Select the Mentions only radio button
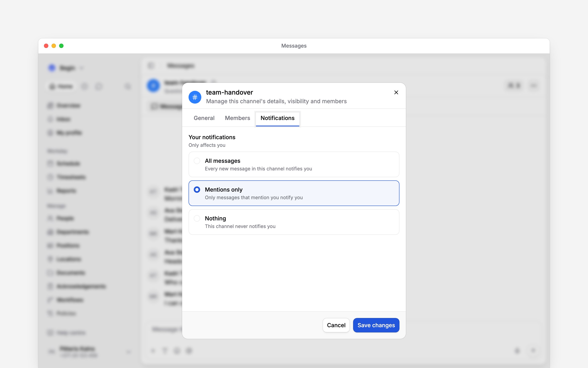Screen dimensions: 588x368 point(197,190)
